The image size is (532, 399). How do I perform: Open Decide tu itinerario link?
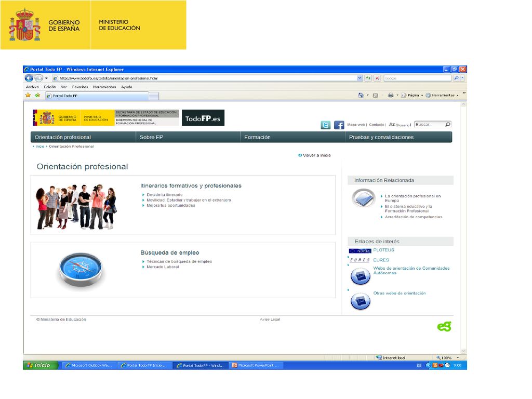click(x=165, y=195)
